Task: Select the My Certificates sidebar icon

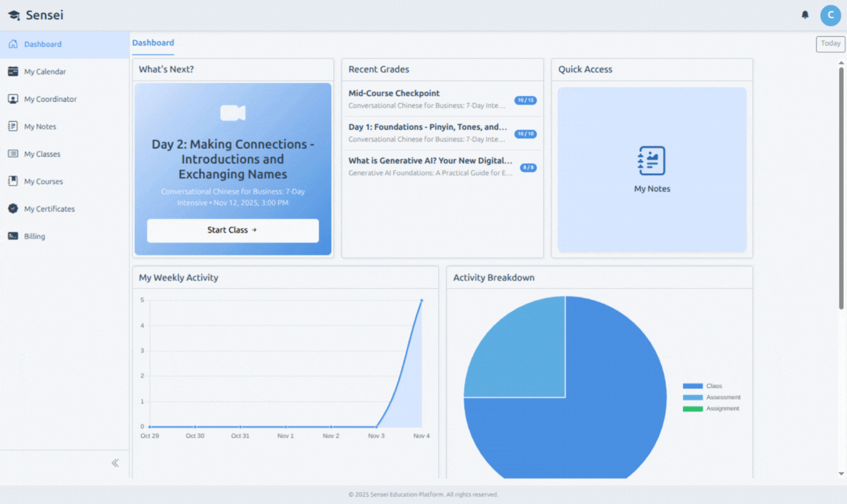Action: pos(14,208)
